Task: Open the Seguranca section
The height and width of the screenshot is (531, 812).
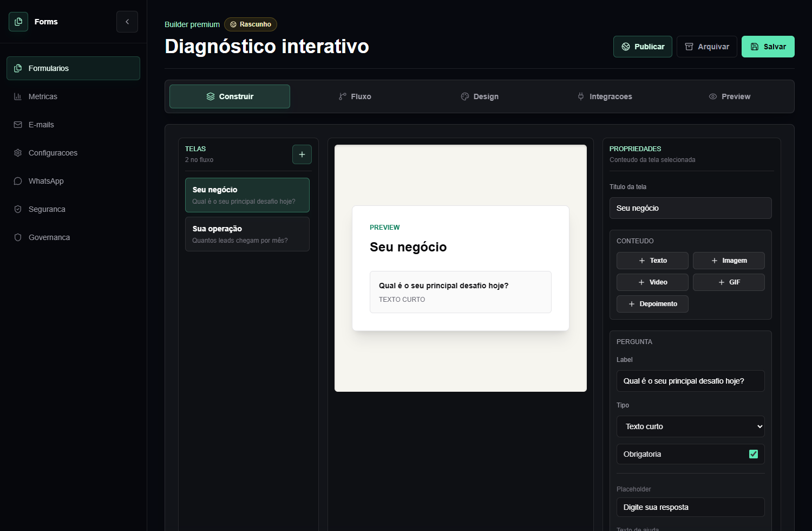Action: [x=73, y=209]
